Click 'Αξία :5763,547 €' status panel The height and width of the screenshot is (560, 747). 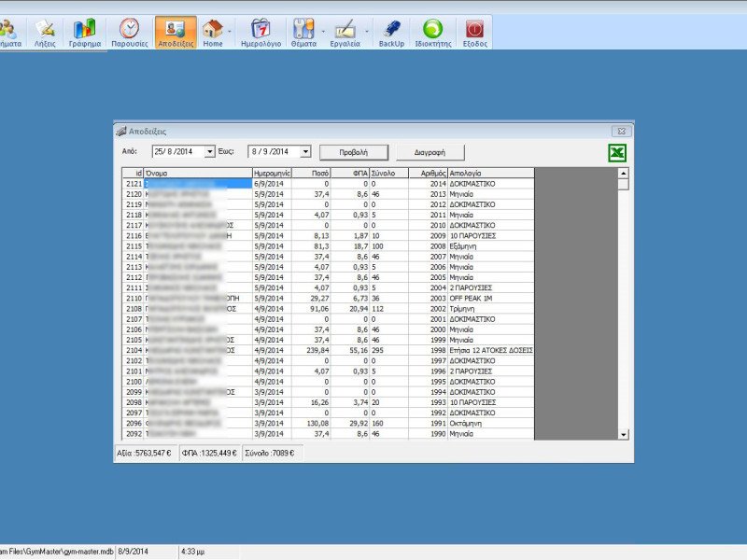click(x=145, y=454)
